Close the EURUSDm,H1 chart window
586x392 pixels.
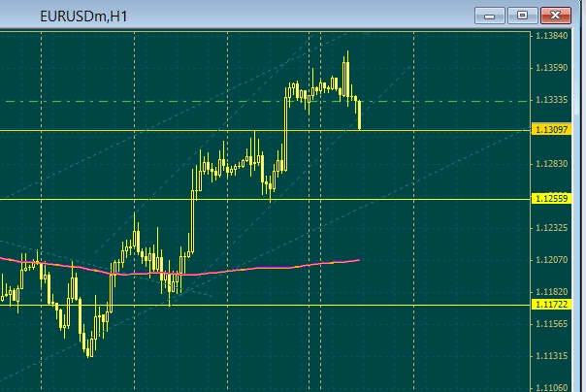555,16
